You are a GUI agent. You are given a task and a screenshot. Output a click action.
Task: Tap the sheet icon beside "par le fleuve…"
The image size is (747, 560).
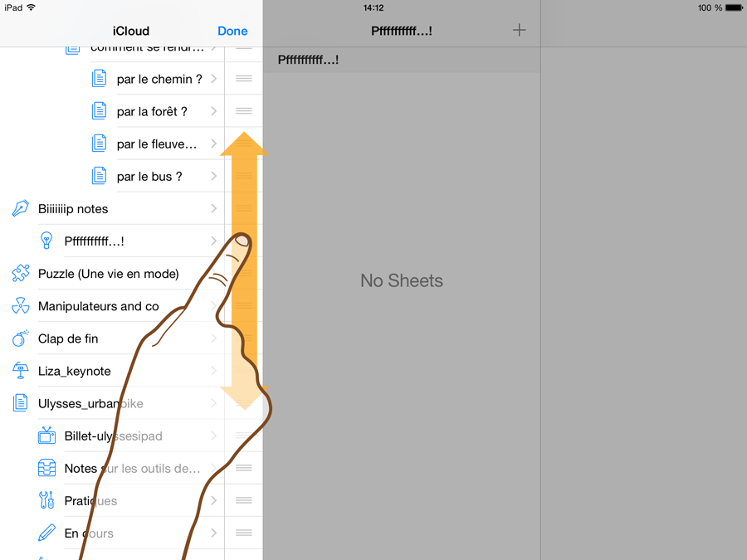click(x=99, y=144)
